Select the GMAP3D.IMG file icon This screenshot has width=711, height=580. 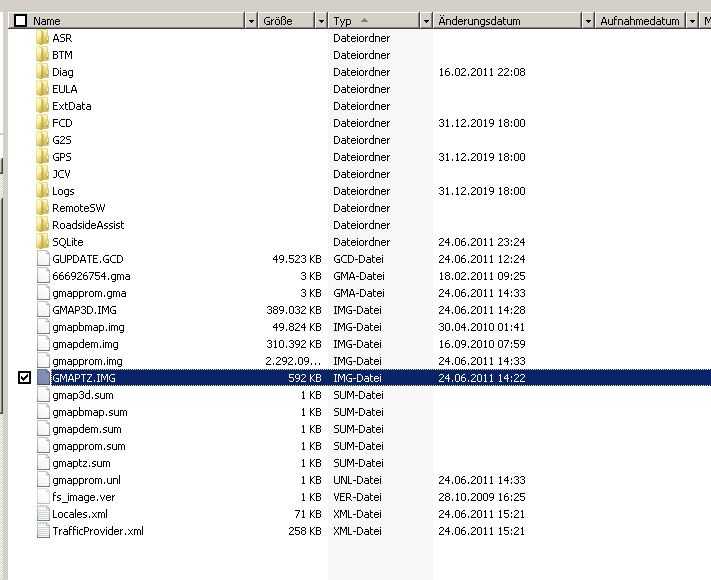coord(42,310)
